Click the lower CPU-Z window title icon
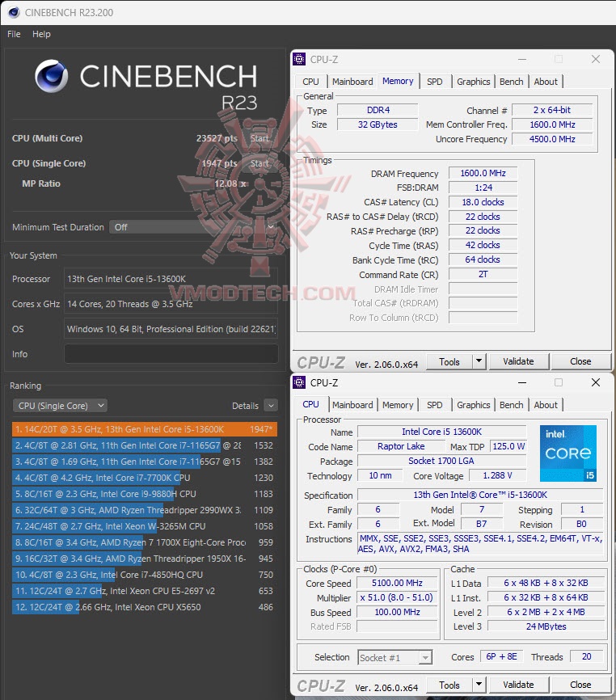 coord(298,382)
